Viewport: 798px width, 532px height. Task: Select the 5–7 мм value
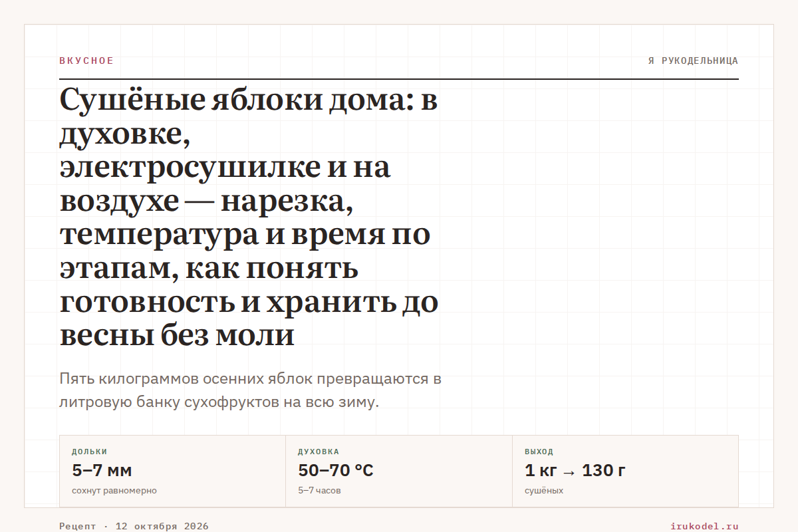pos(102,471)
